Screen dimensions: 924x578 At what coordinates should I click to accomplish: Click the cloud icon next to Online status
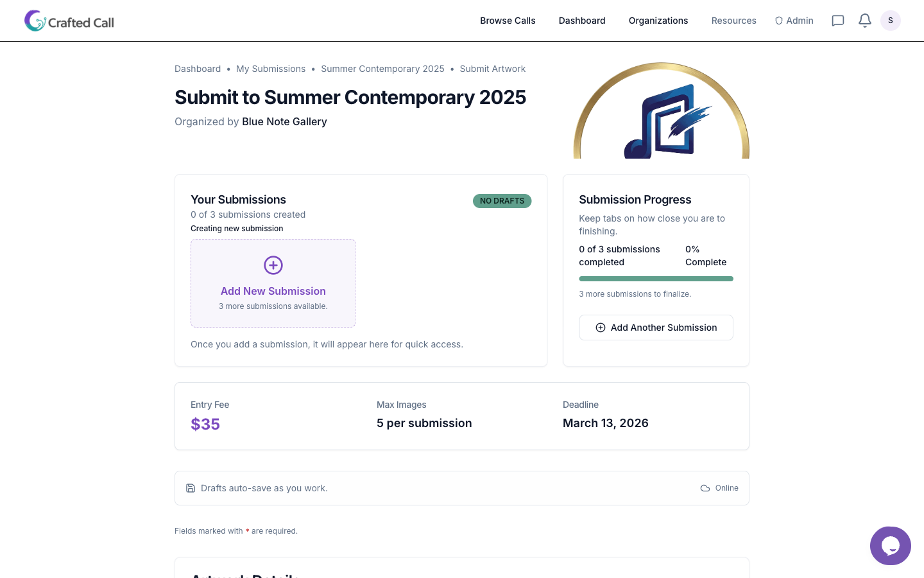coord(705,488)
